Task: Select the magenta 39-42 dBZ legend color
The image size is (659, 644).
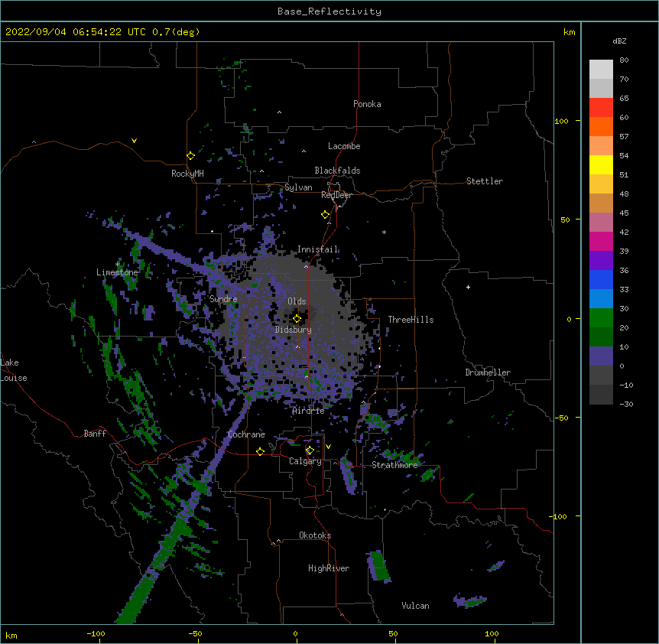Action: tap(601, 241)
